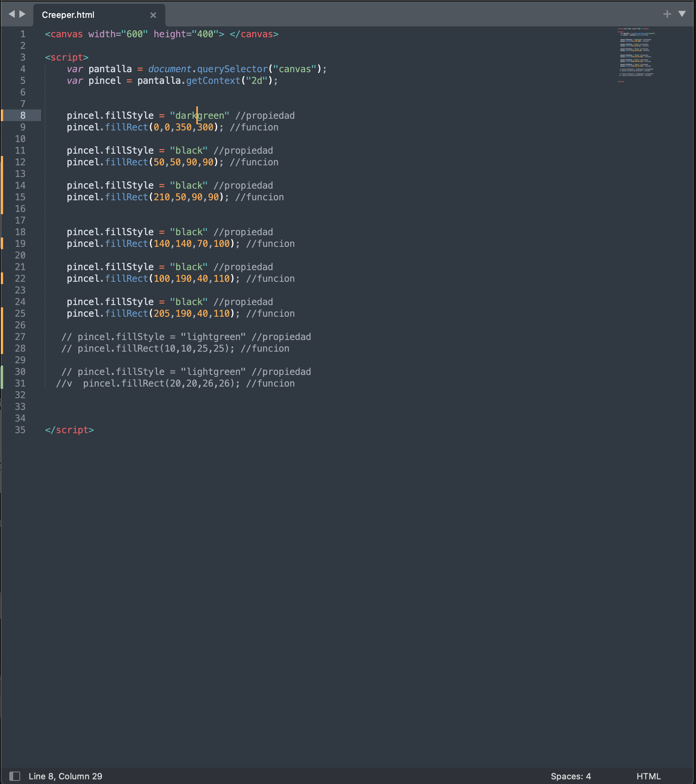Click the height="400" attribute on line 1
Viewport: 696px width, 784px height.
(x=186, y=34)
